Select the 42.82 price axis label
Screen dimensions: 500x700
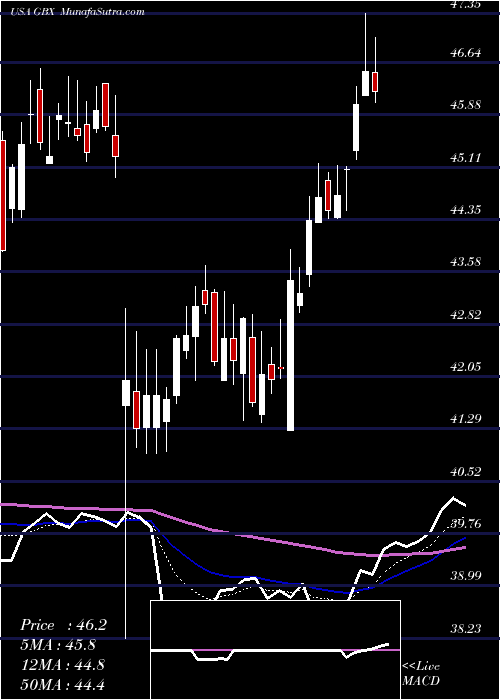click(x=465, y=314)
